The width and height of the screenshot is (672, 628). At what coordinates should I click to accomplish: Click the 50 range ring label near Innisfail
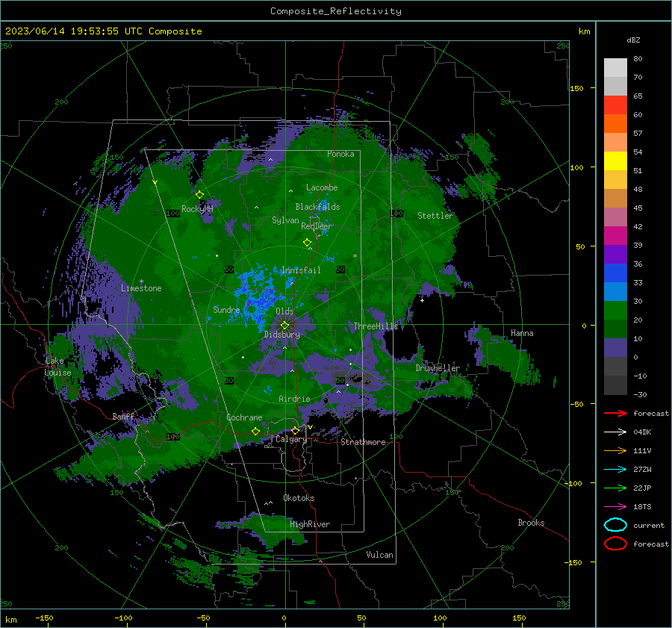pos(340,270)
